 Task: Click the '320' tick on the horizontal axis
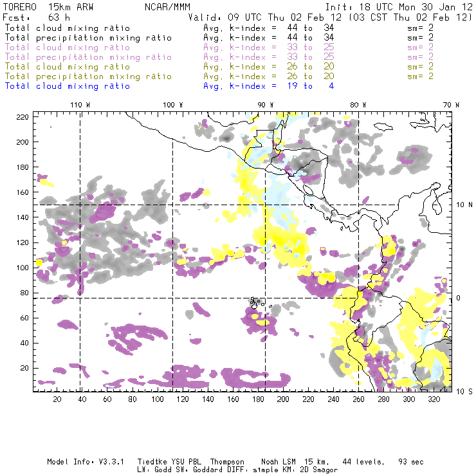coord(434,399)
